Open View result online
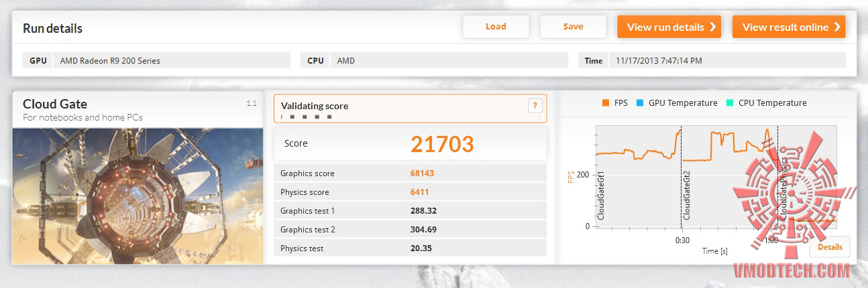The height and width of the screenshot is (288, 868). tap(789, 27)
